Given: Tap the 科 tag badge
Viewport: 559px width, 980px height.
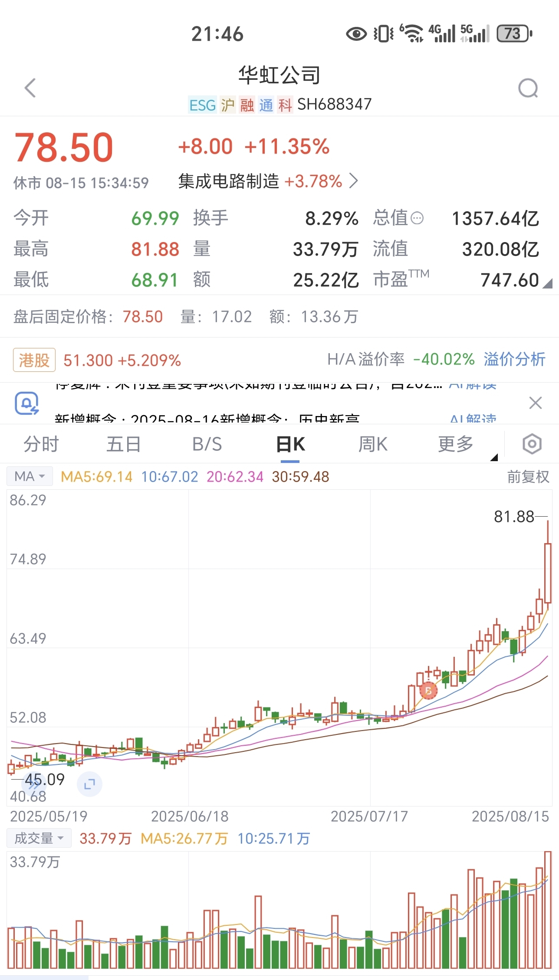Looking at the screenshot, I should pos(285,105).
